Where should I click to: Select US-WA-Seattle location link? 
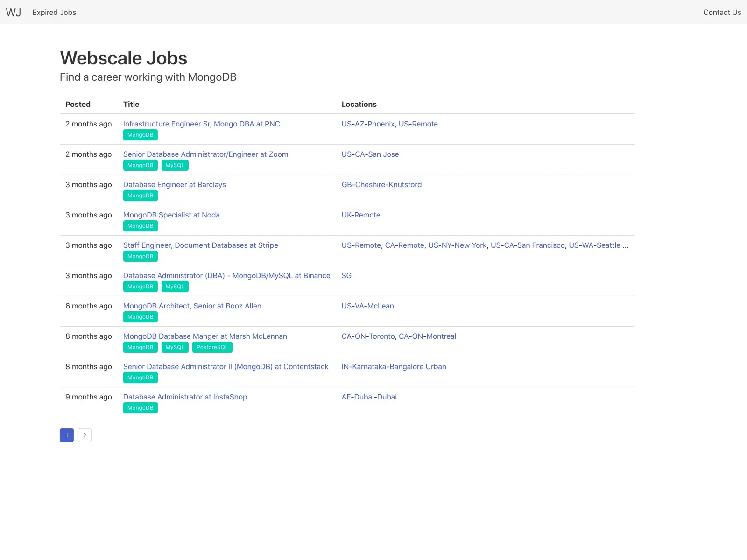click(594, 245)
